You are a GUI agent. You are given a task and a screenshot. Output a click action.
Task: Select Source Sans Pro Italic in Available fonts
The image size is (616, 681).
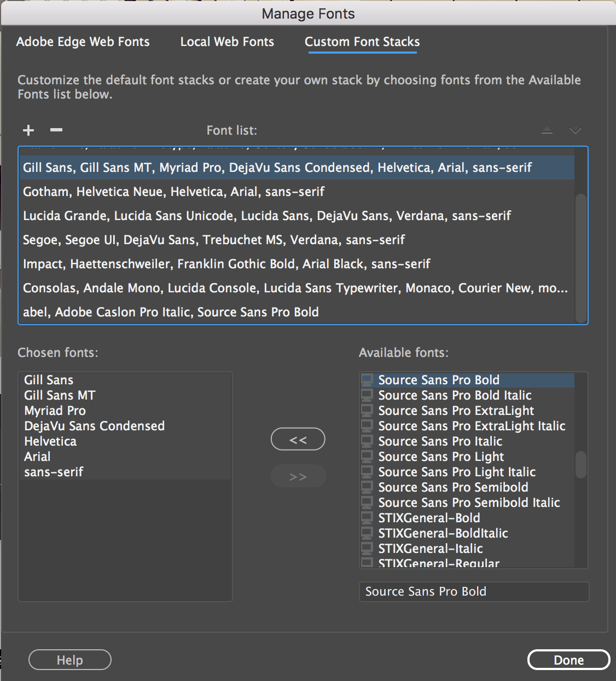pyautogui.click(x=440, y=441)
